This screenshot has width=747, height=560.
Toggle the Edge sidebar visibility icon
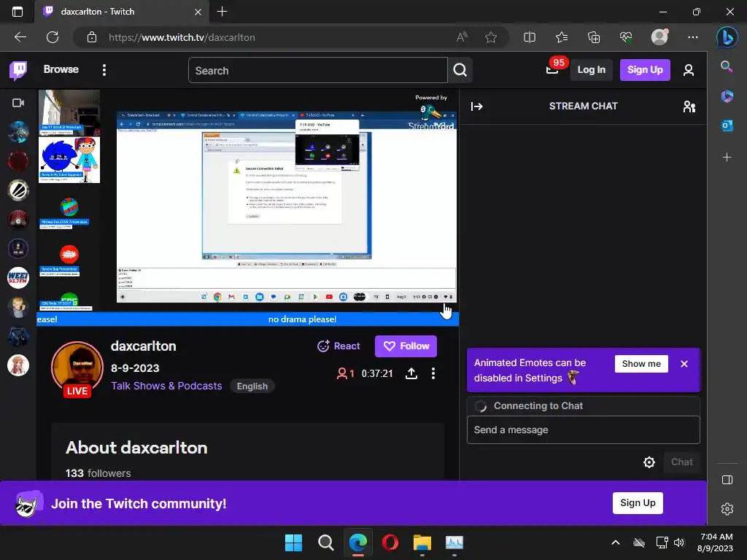(727, 480)
